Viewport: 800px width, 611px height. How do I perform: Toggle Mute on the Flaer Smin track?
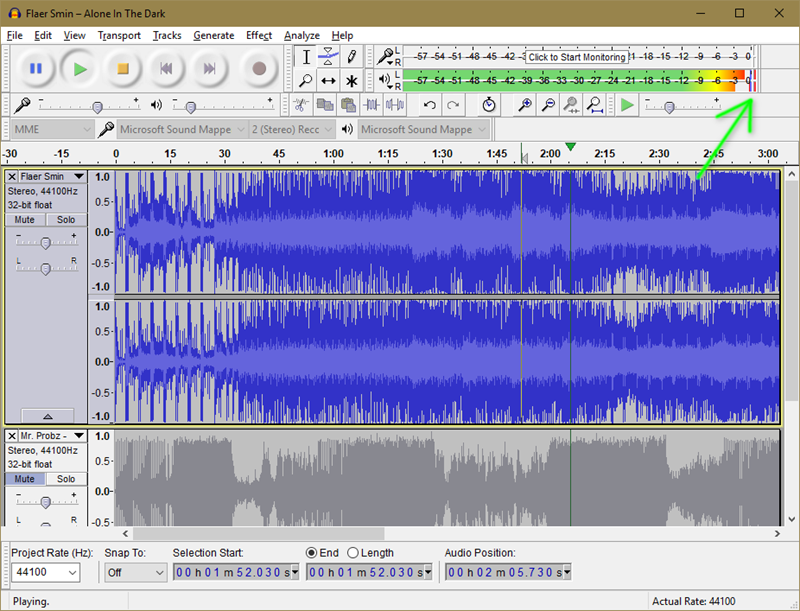(x=25, y=219)
